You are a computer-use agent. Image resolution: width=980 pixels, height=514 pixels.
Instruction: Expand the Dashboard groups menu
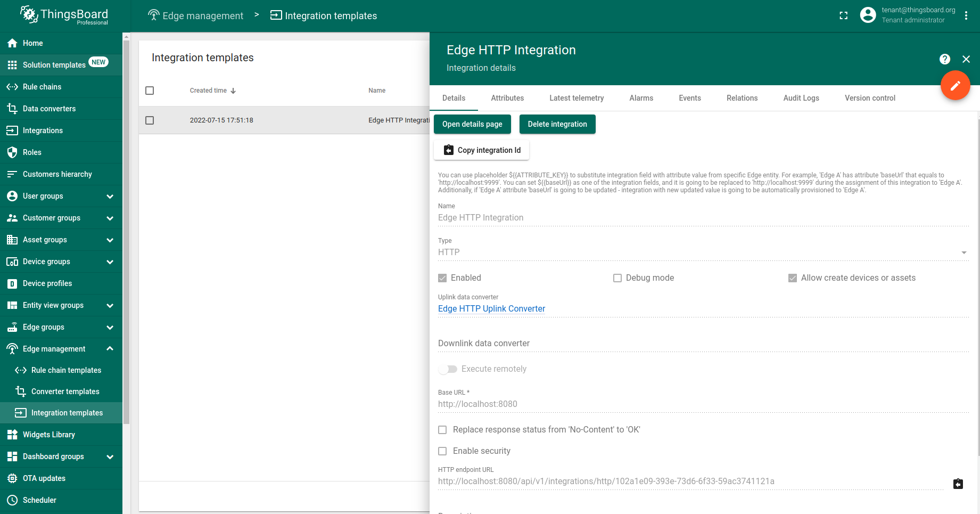click(110, 456)
